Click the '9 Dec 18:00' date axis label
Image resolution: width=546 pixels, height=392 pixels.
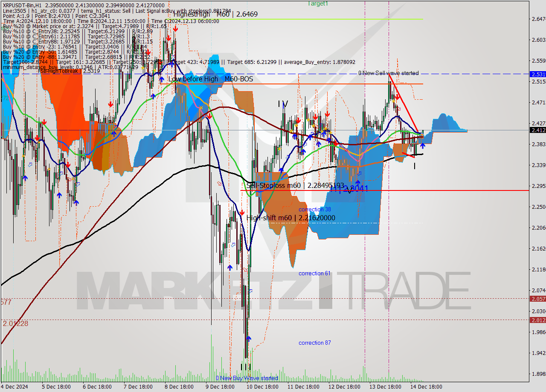220,387
